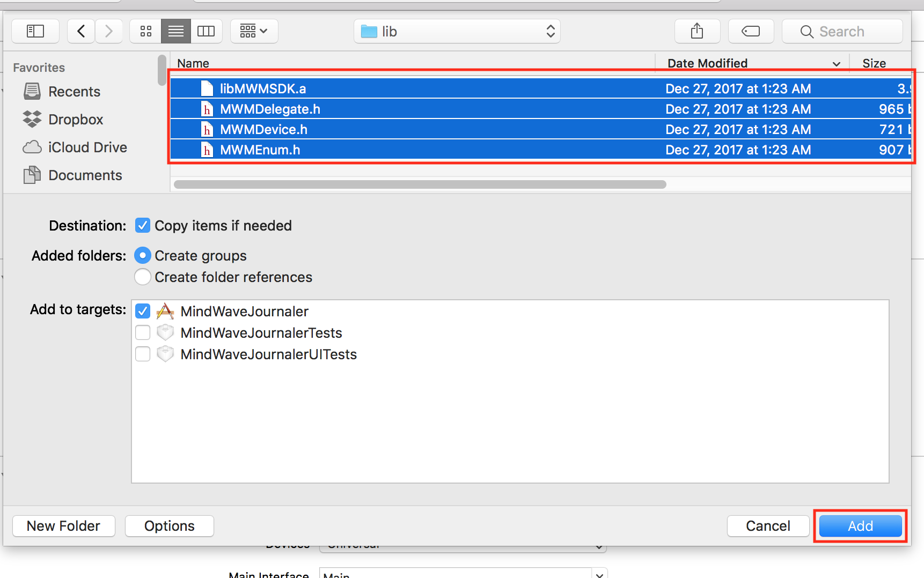924x578 pixels.
Task: Uncheck "Copy items if needed"
Action: click(x=142, y=225)
